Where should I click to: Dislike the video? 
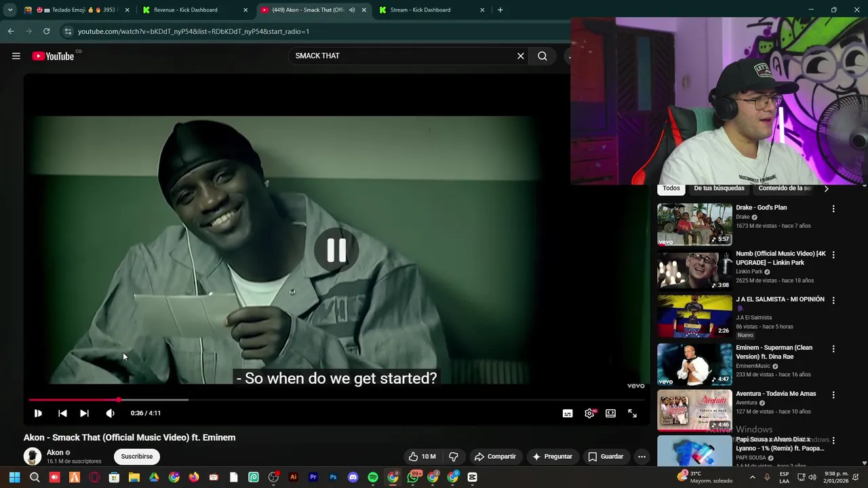pos(454,457)
